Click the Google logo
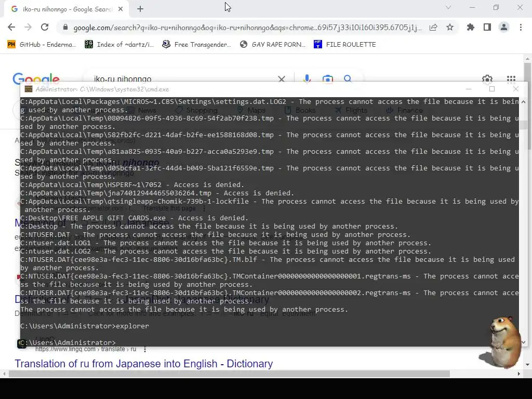The image size is (532, 399). [x=36, y=79]
